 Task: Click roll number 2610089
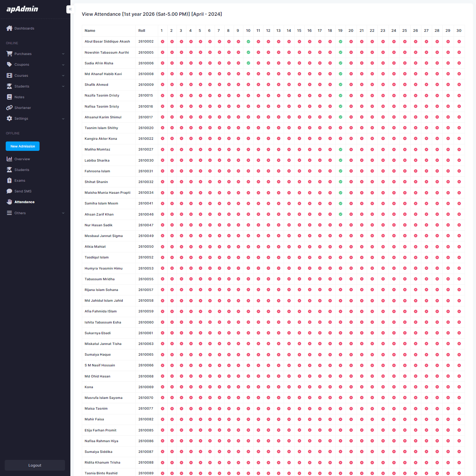(x=146, y=473)
